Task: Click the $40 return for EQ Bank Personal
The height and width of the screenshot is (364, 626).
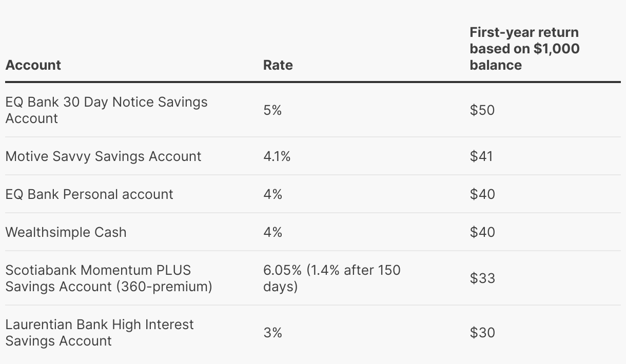Action: (482, 194)
